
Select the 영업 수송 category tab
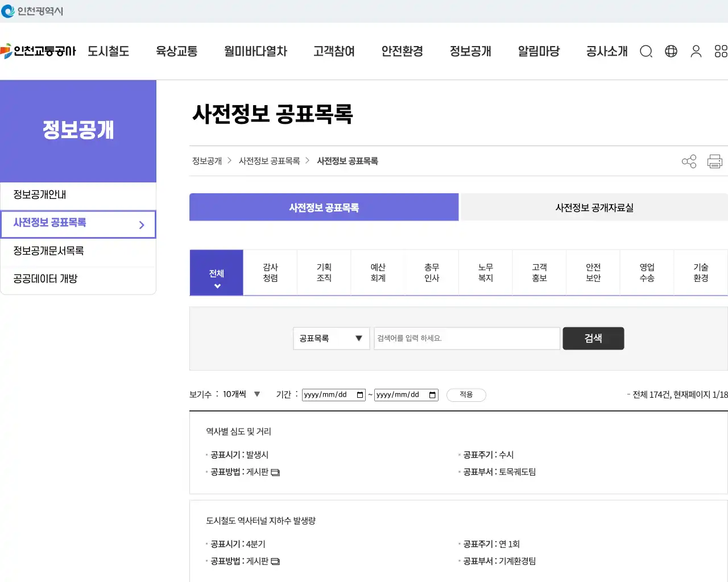(x=647, y=273)
